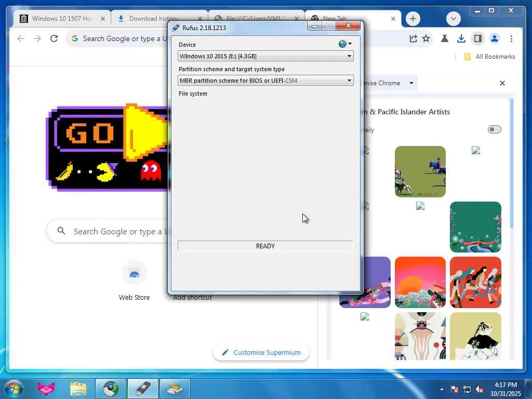Select the orange sunset theme thumbnail
This screenshot has height=399, width=532.
pyautogui.click(x=420, y=282)
